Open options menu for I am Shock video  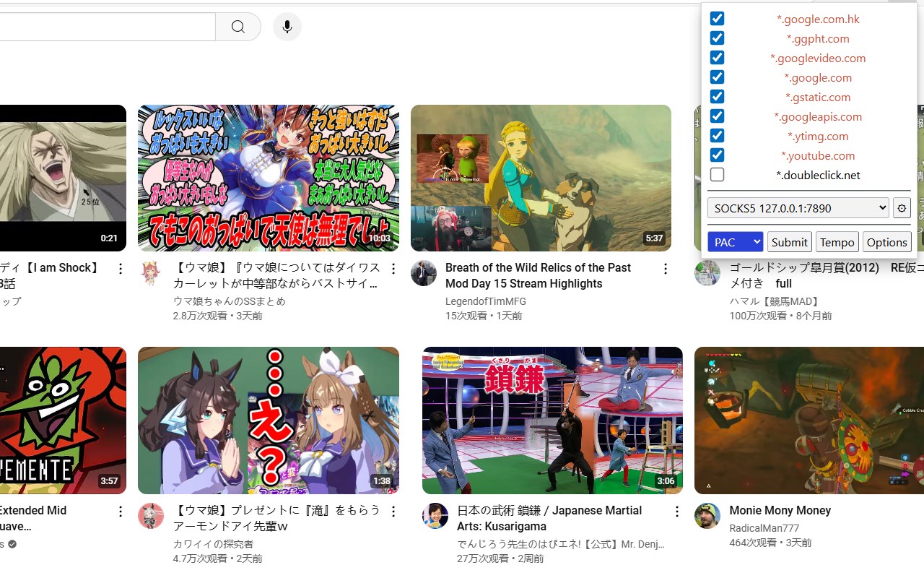(x=121, y=269)
